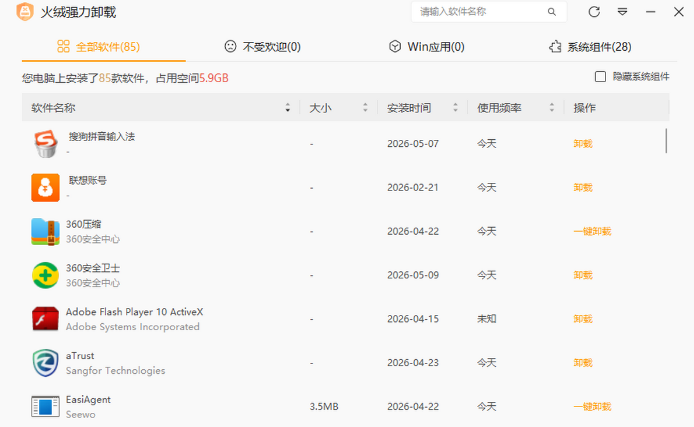Screen dimensions: 694x427
Task: Click install date 2026-04-23
Action: 413,363
